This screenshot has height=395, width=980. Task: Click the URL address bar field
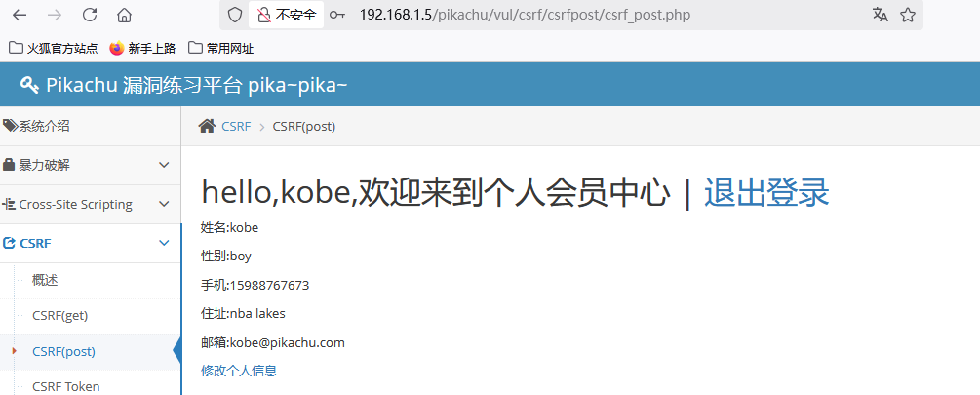tap(585, 15)
